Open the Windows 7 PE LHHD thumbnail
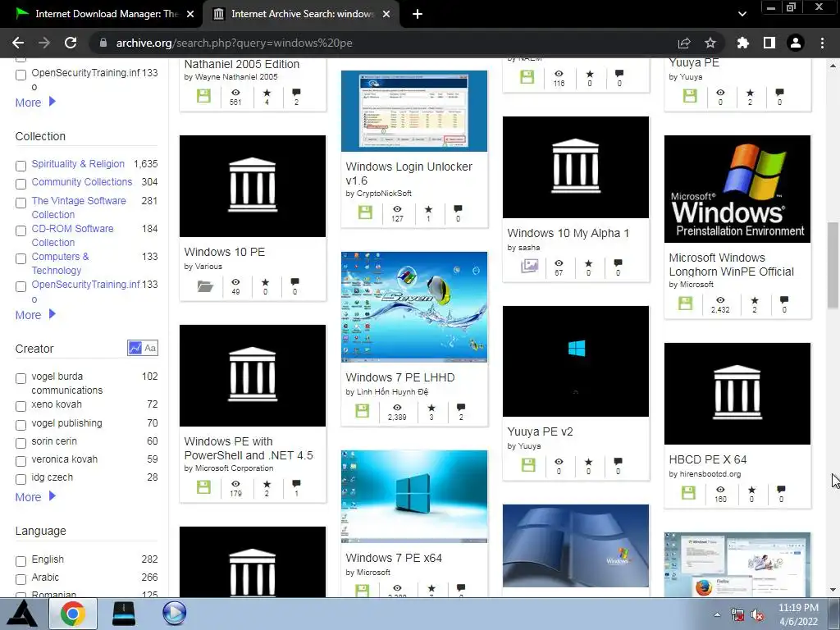The image size is (840, 630). (414, 307)
